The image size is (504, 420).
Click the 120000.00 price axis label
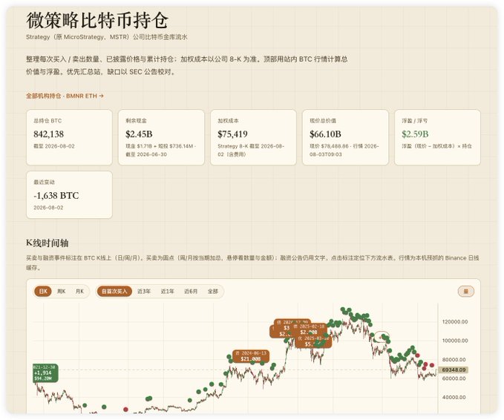point(455,321)
